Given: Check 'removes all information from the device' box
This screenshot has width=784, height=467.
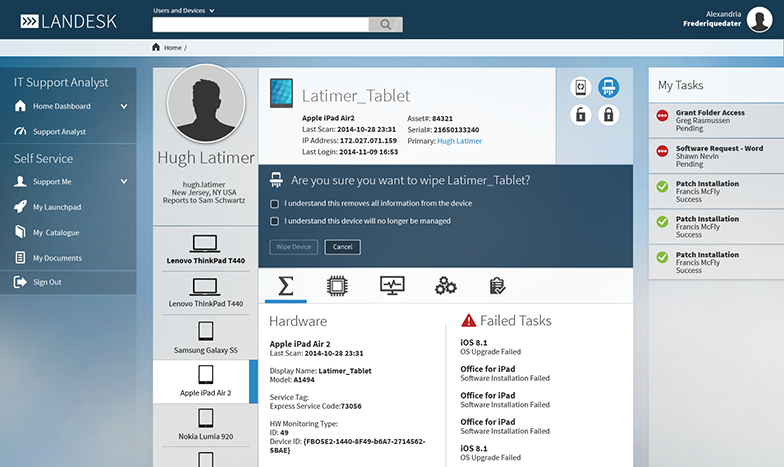Looking at the screenshot, I should 275,203.
